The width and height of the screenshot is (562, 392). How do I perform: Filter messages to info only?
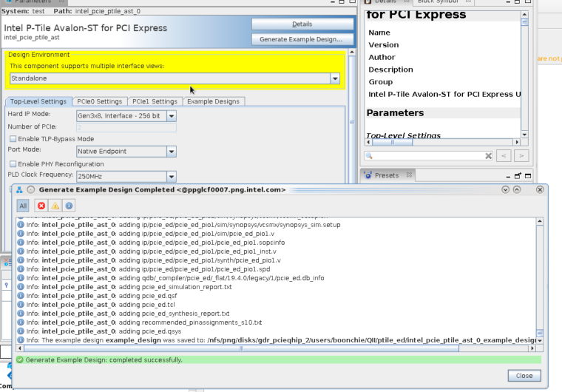[69, 206]
